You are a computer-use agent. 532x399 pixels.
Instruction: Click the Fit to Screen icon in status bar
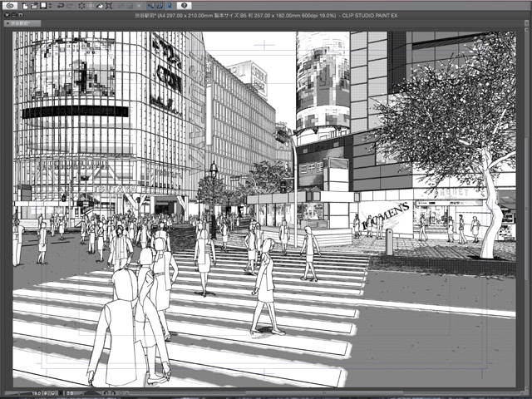(61, 393)
